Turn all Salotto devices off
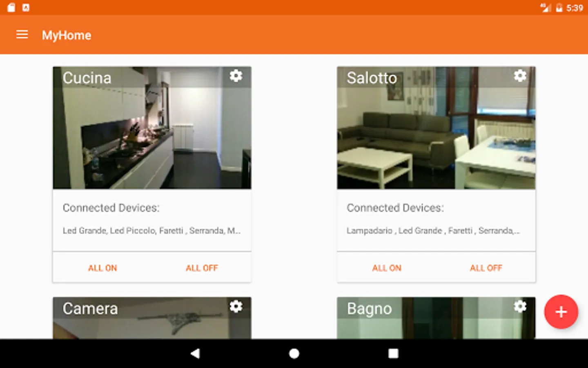588x368 pixels. click(486, 268)
